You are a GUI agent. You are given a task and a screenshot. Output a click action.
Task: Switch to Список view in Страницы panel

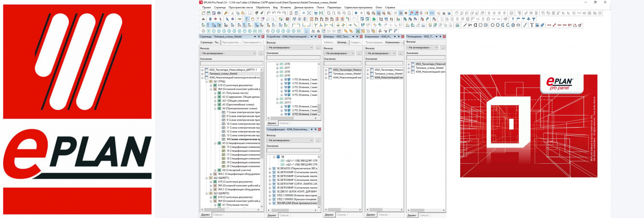click(x=218, y=215)
